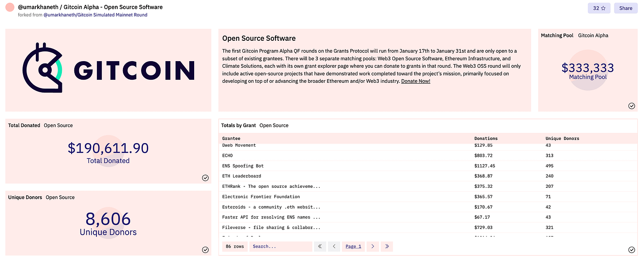
Task: Click the table Search field
Action: 280,246
